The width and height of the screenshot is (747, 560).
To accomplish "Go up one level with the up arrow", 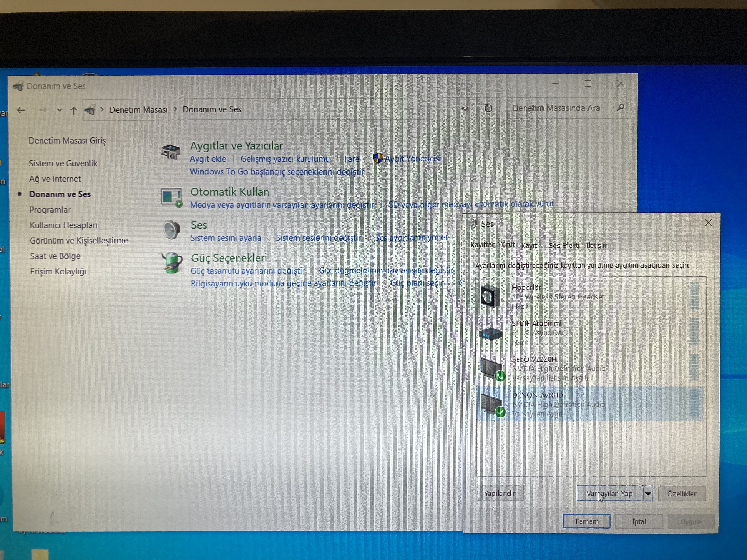I will 74,110.
